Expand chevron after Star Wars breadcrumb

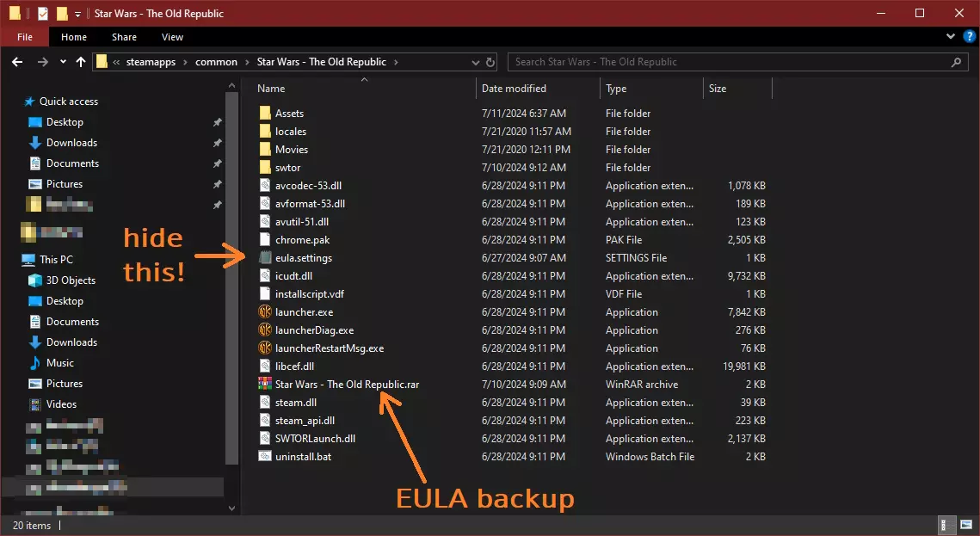click(x=396, y=62)
